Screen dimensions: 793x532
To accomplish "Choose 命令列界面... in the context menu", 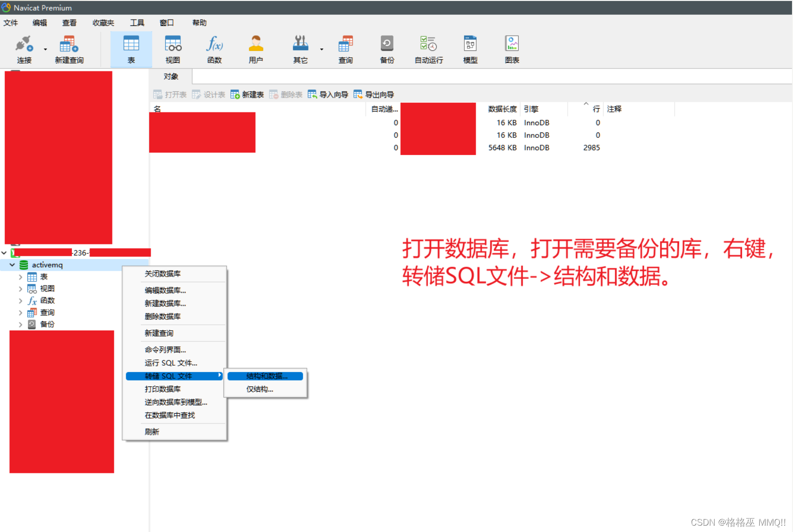I will [x=175, y=350].
